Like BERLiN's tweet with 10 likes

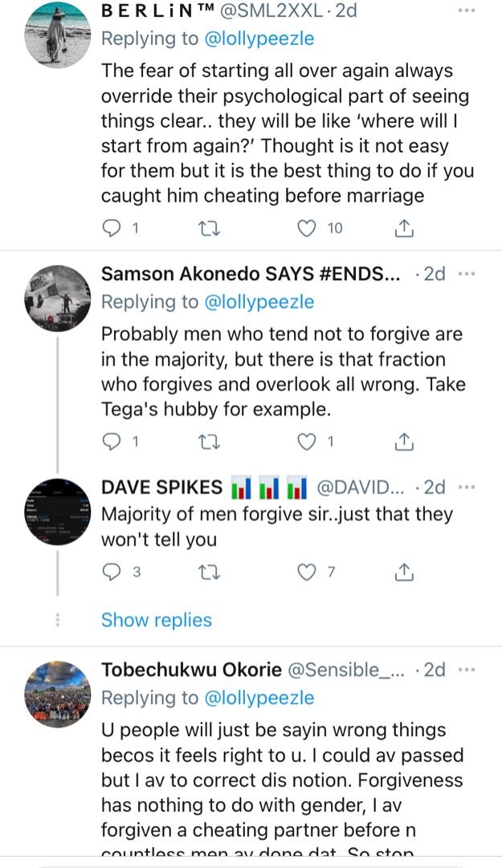click(x=307, y=229)
